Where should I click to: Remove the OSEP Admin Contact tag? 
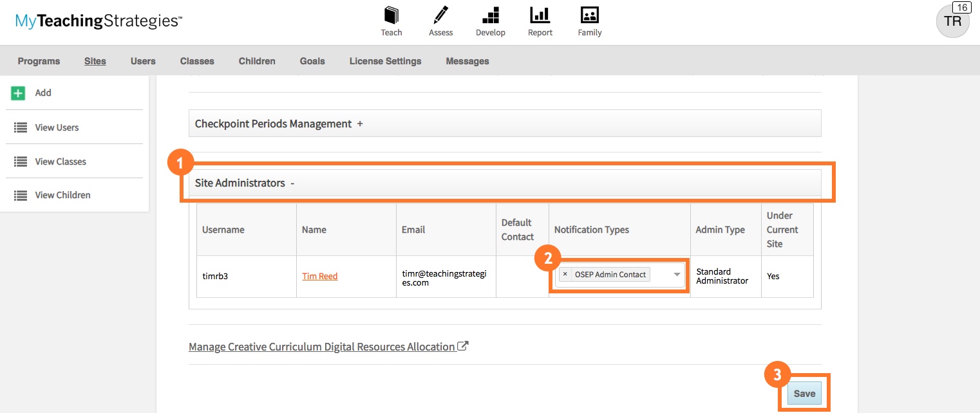pyautogui.click(x=565, y=274)
